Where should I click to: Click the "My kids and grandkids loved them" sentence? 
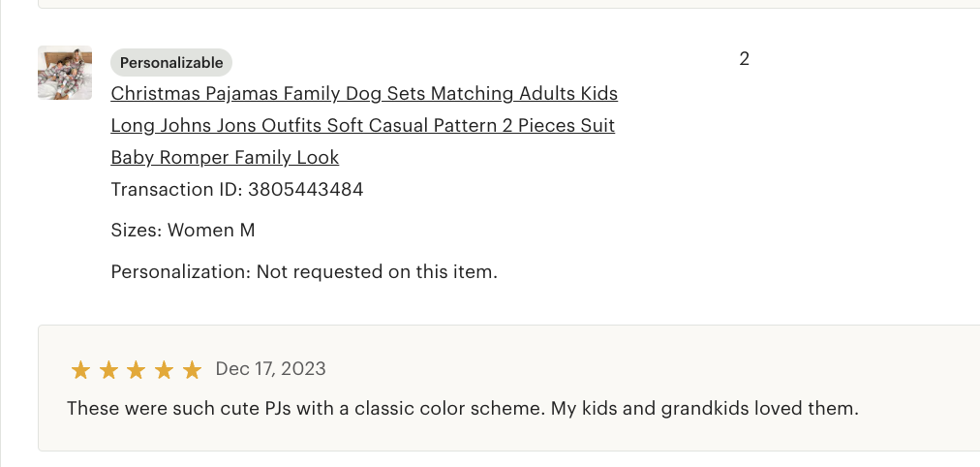(705, 409)
